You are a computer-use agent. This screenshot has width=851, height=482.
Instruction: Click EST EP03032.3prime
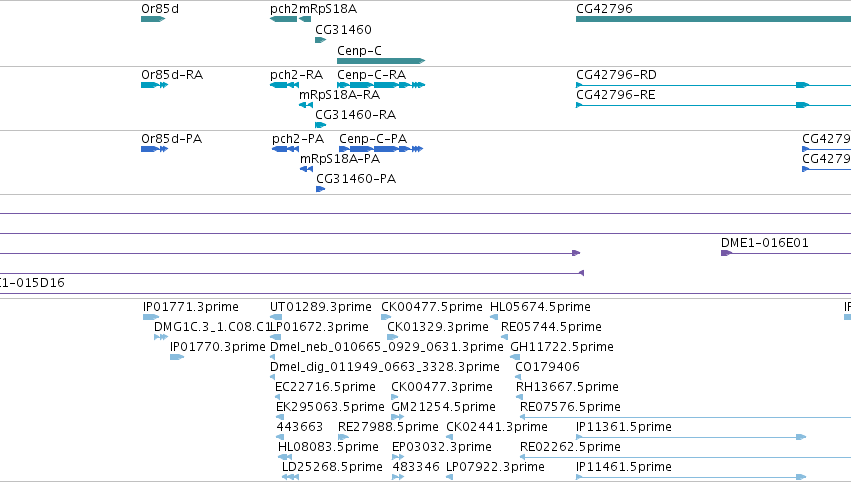442,448
